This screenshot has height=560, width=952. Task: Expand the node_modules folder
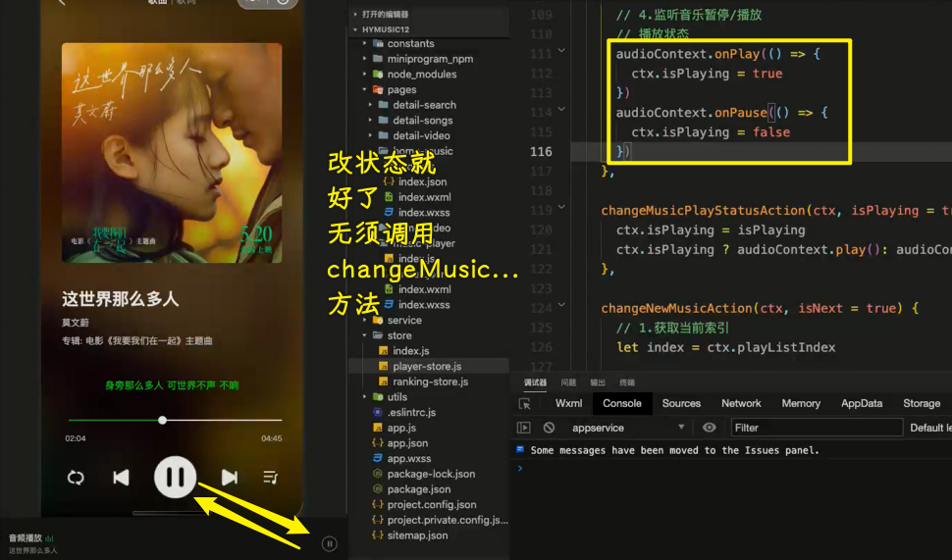[x=366, y=74]
